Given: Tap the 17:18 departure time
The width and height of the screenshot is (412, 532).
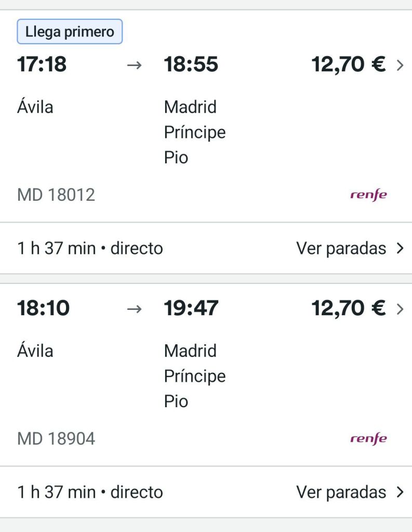Looking at the screenshot, I should click(x=42, y=65).
